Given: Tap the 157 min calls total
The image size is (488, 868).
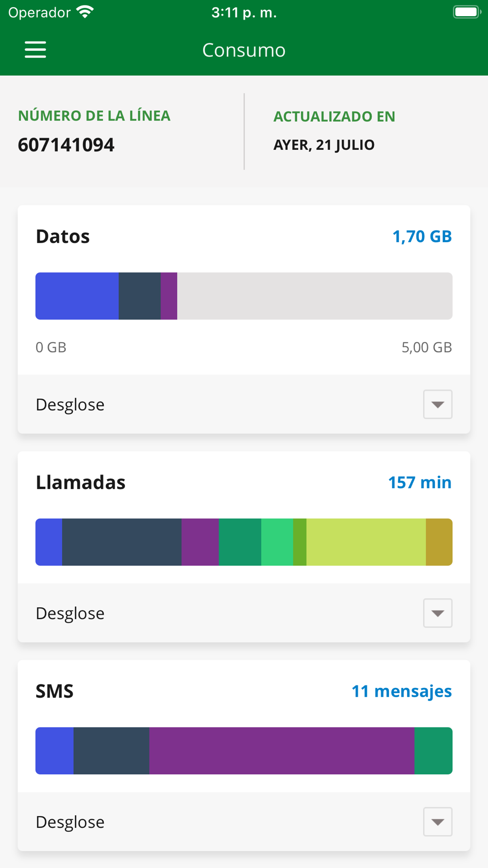Looking at the screenshot, I should point(420,482).
